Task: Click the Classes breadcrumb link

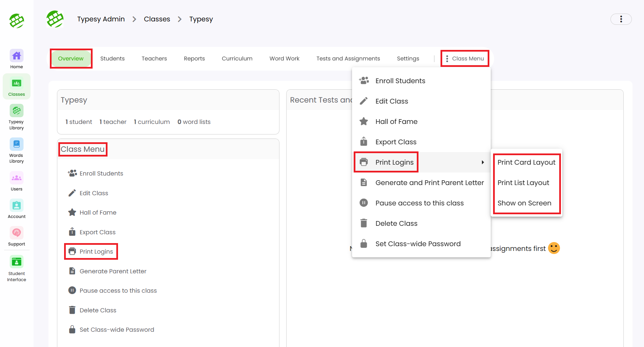Action: [x=157, y=19]
